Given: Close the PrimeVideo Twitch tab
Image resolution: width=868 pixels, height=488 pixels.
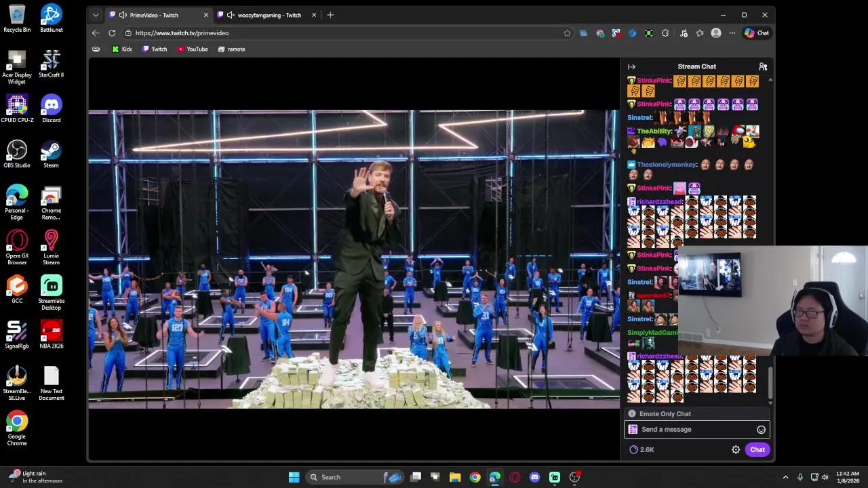Looking at the screenshot, I should tap(206, 15).
